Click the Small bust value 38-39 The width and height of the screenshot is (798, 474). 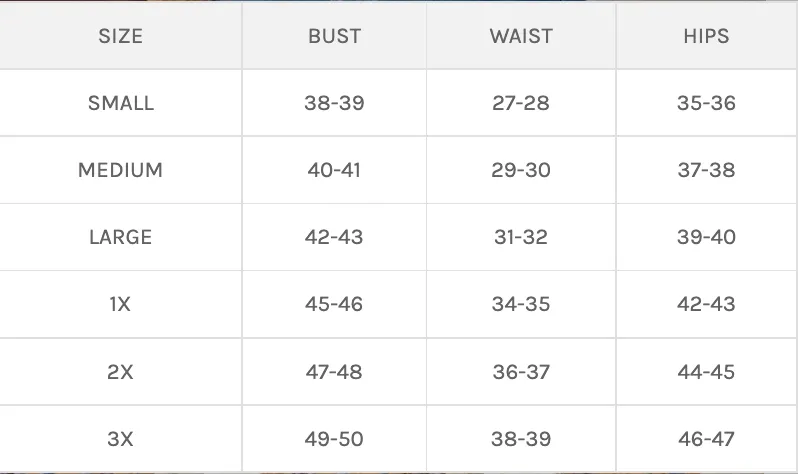334,103
